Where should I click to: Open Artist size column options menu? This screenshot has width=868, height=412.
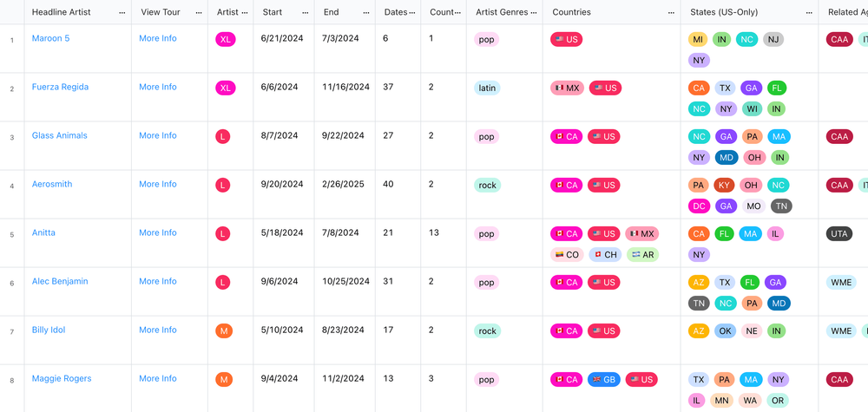coord(245,12)
